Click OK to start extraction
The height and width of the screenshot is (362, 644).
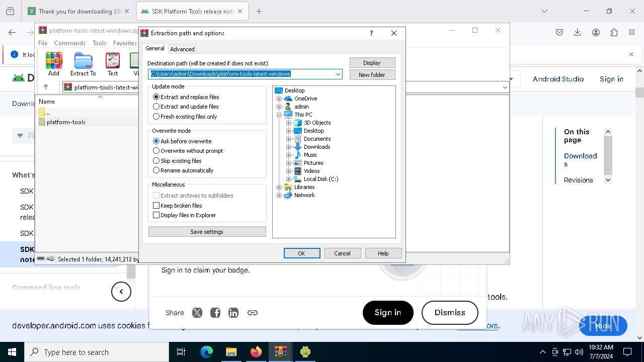click(x=302, y=253)
